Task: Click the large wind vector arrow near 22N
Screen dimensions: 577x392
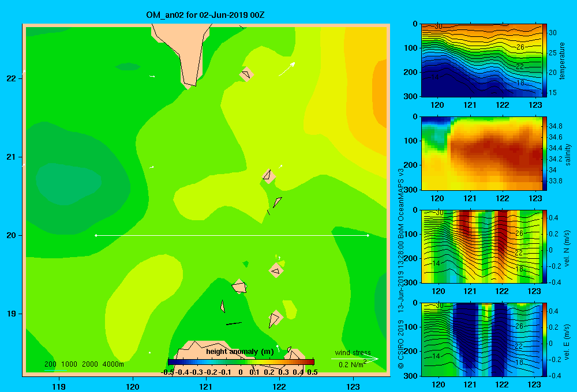Action: coord(287,69)
